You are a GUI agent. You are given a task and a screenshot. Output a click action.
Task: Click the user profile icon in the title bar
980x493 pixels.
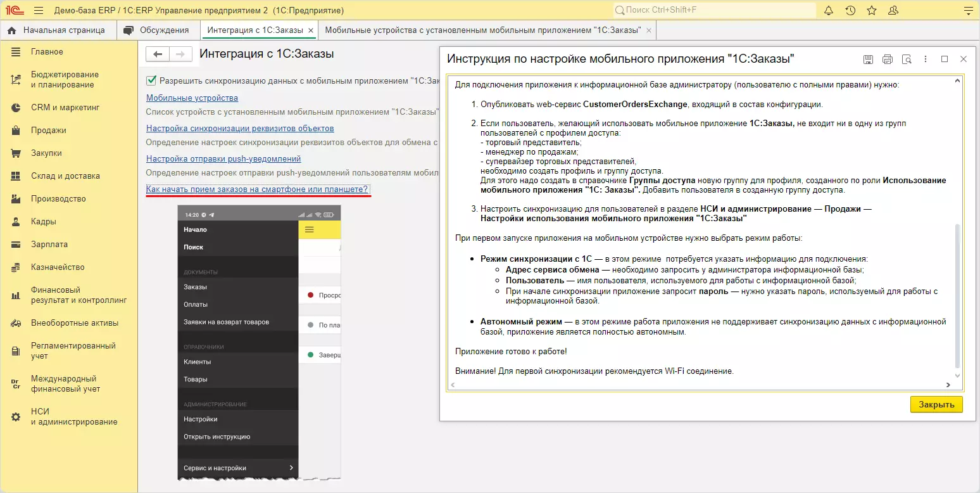(x=893, y=11)
